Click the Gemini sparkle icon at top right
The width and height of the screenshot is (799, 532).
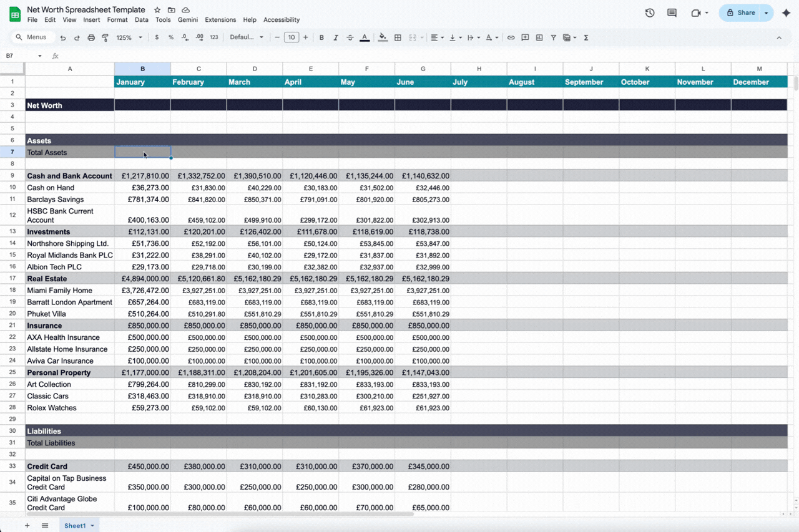coord(786,12)
